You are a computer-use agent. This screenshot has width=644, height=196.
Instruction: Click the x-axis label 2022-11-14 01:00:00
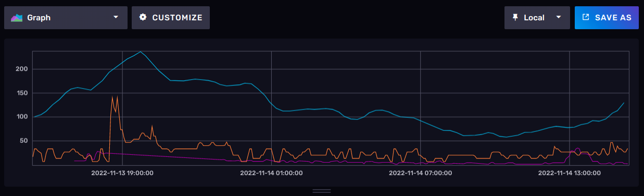[x=271, y=173]
